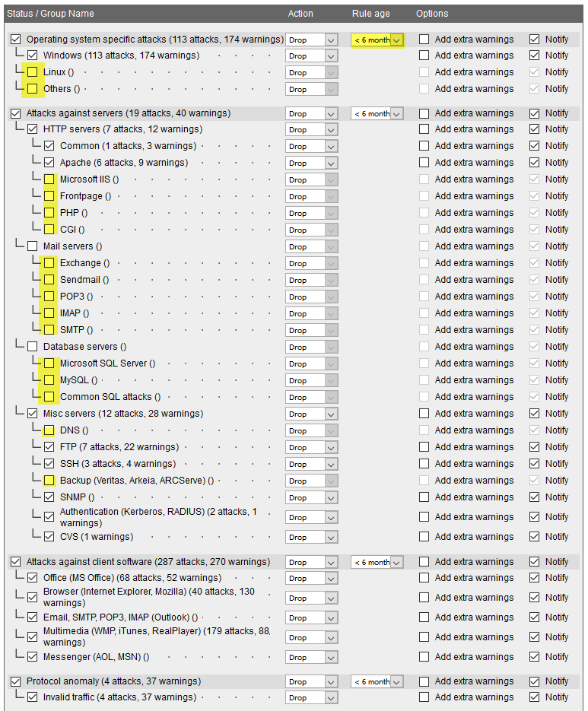Select the Sendmail () group label
This screenshot has height=711, width=588.
pyautogui.click(x=84, y=280)
